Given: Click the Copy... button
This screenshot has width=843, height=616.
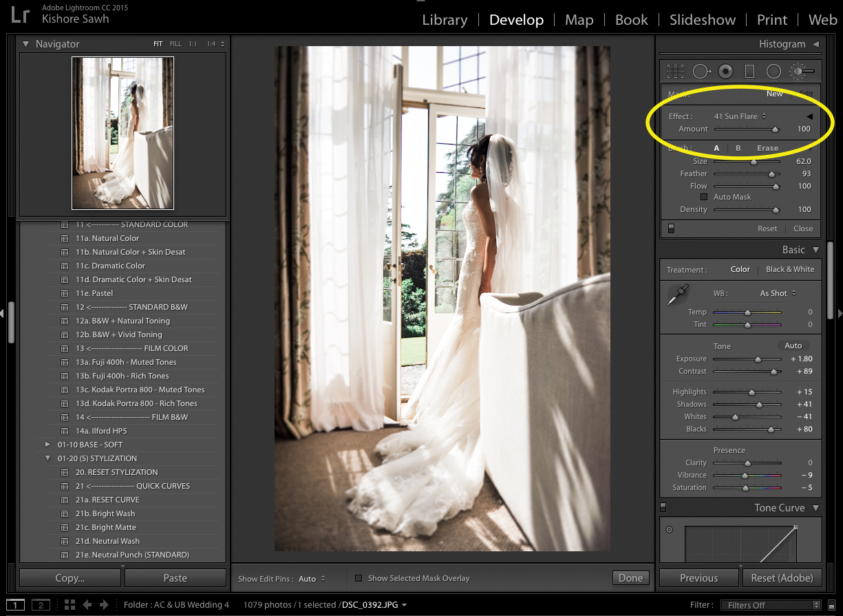Looking at the screenshot, I should point(70,578).
